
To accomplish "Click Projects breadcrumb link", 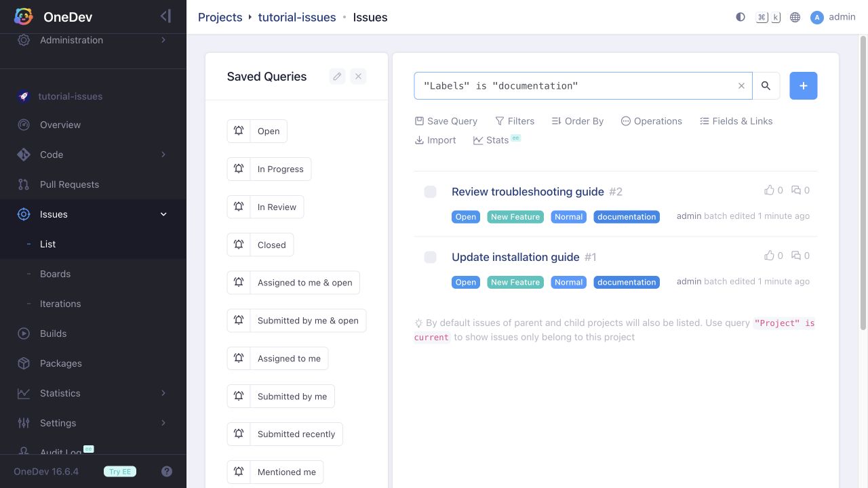I will pyautogui.click(x=220, y=17).
